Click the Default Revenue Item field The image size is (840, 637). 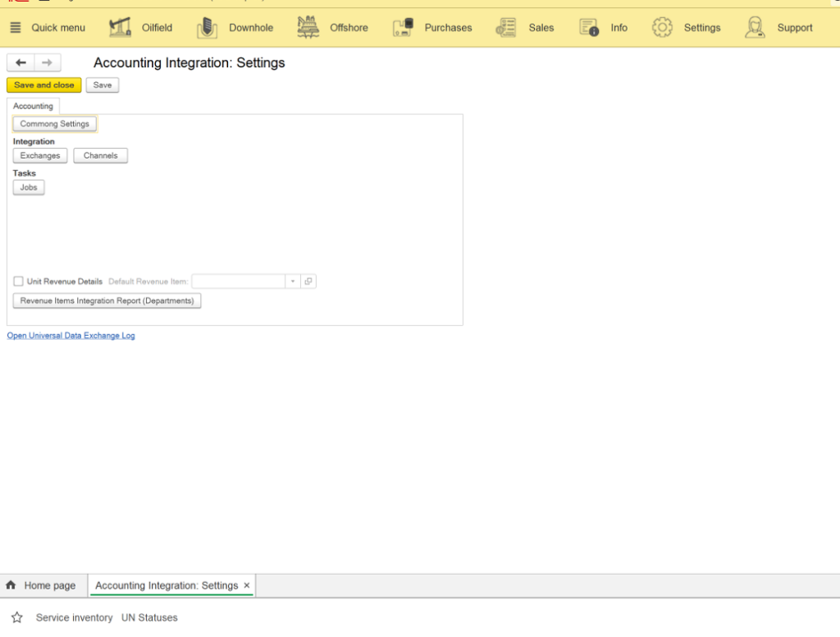tap(238, 282)
